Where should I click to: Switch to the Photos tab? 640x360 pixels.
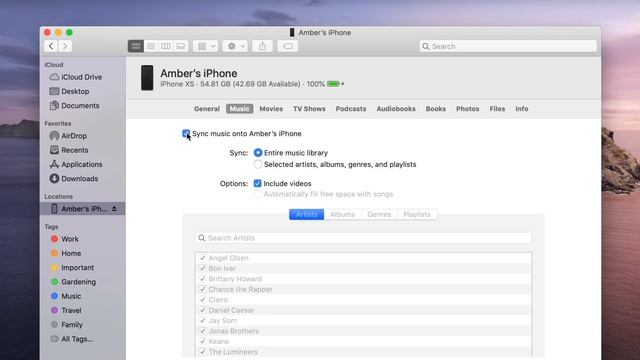click(467, 109)
